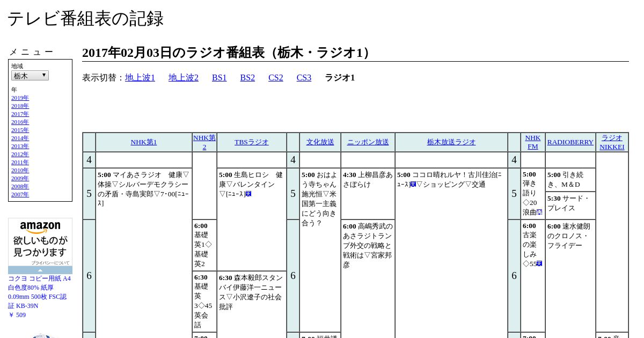
Task: Open the 2019年 year link
Action: [20, 98]
